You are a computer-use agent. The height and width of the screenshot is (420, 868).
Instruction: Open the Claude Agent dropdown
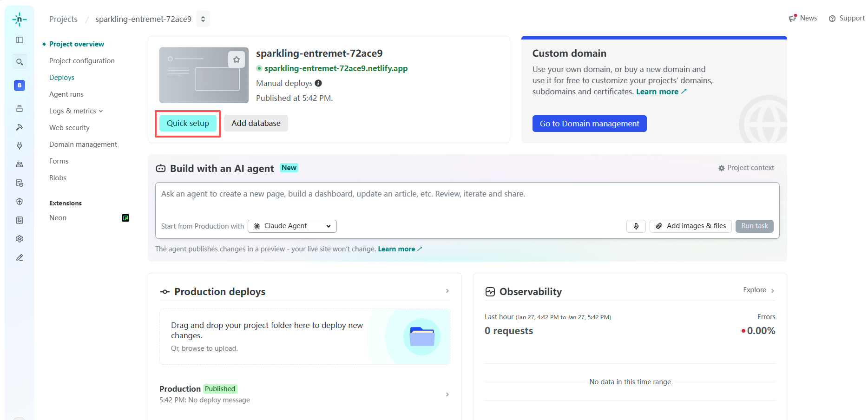[x=292, y=226]
